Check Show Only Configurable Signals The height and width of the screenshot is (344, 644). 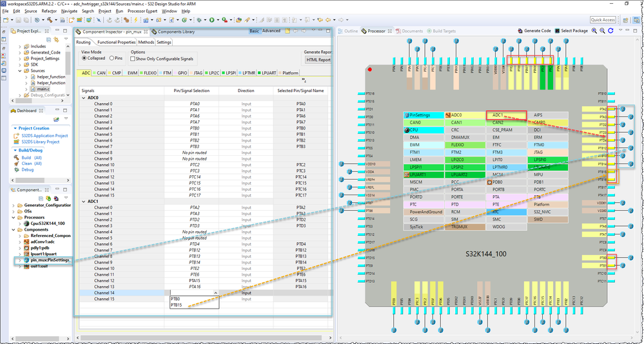coord(133,59)
